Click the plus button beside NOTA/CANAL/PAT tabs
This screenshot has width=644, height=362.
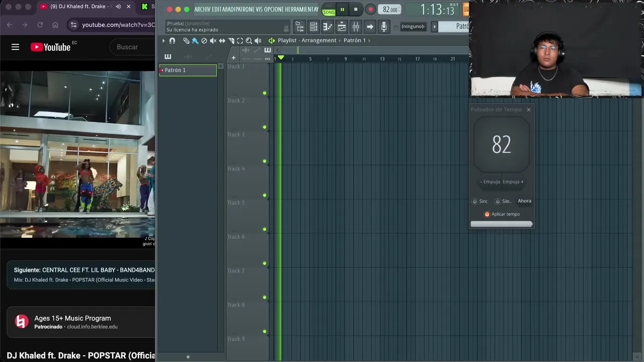click(x=233, y=58)
